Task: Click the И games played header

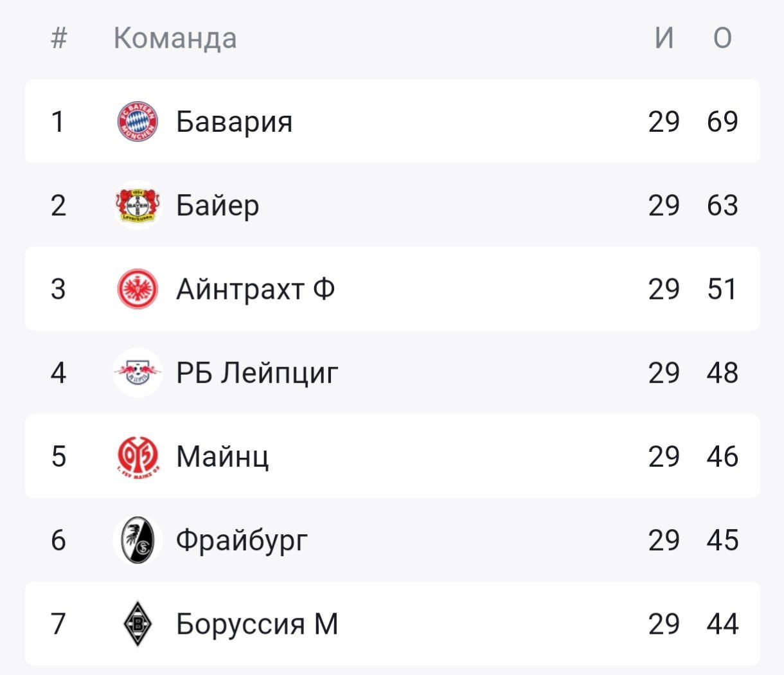Action: point(664,38)
